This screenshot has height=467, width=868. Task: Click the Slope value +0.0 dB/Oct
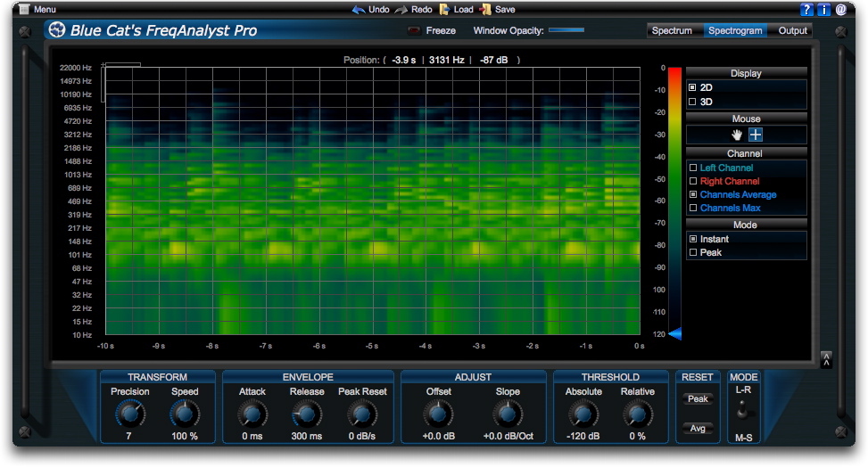tap(508, 436)
